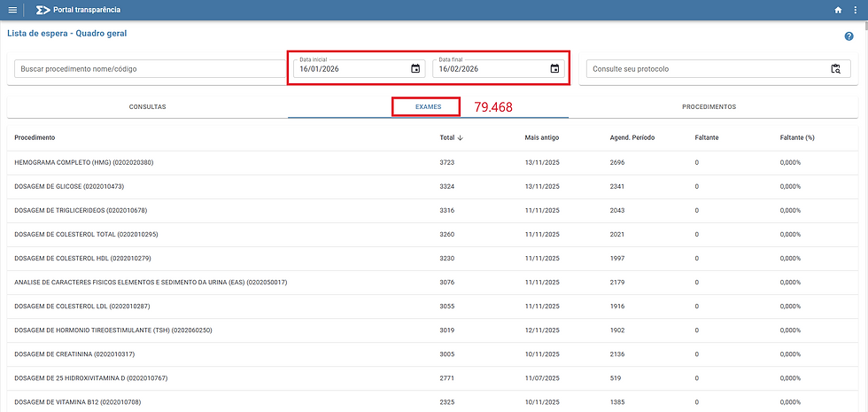868x412 pixels.
Task: Select ANALISE DE CARACTERES FISICOS (EAS) row
Action: click(432, 283)
